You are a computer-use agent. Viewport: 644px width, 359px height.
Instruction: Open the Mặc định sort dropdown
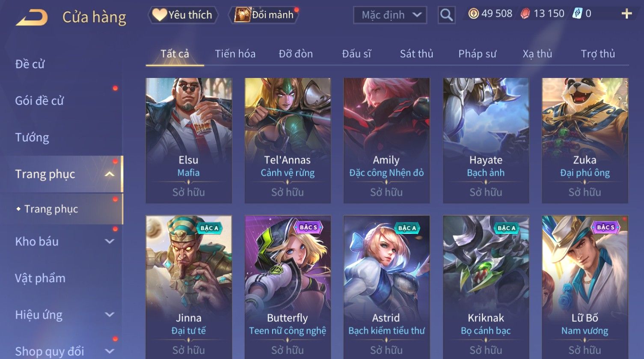390,15
